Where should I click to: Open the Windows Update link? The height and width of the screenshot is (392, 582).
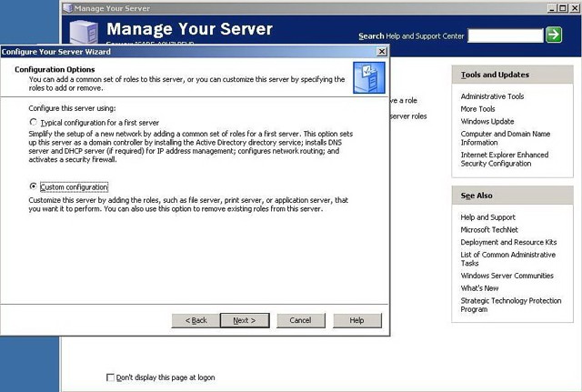[487, 121]
